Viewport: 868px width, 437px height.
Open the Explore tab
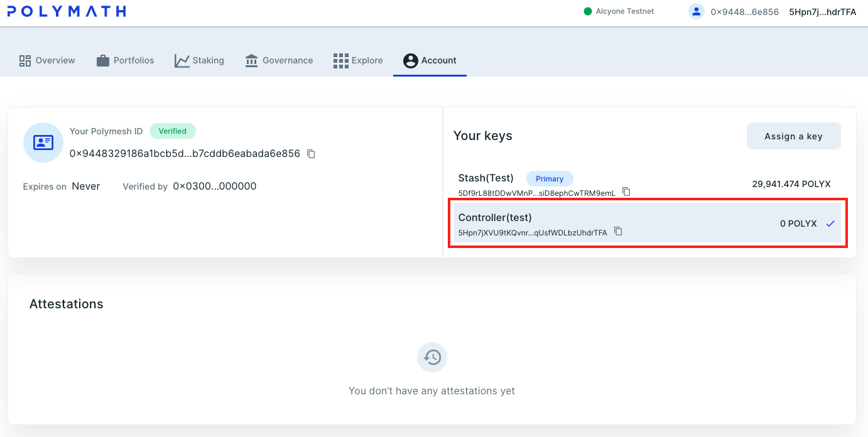[358, 60]
